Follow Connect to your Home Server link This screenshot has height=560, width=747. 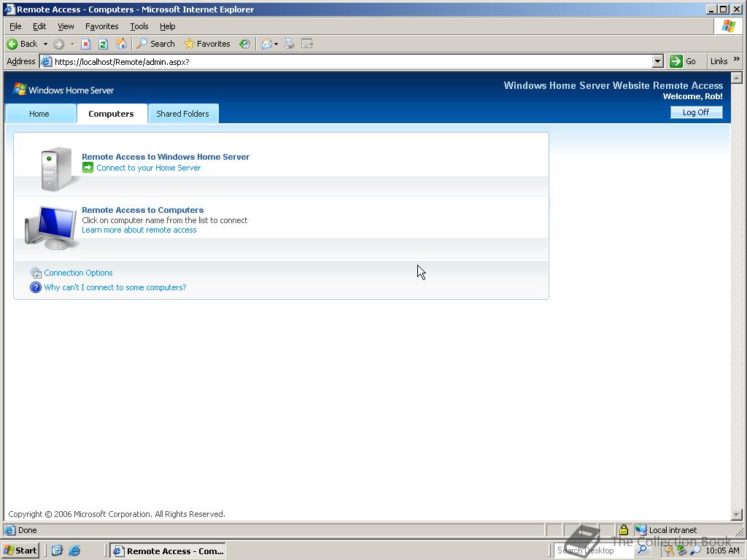coord(149,168)
